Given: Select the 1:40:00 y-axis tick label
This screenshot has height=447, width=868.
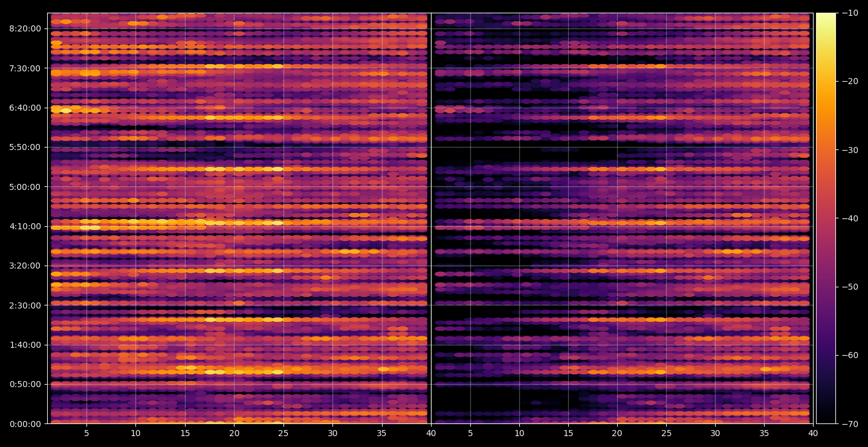Looking at the screenshot, I should click(25, 345).
